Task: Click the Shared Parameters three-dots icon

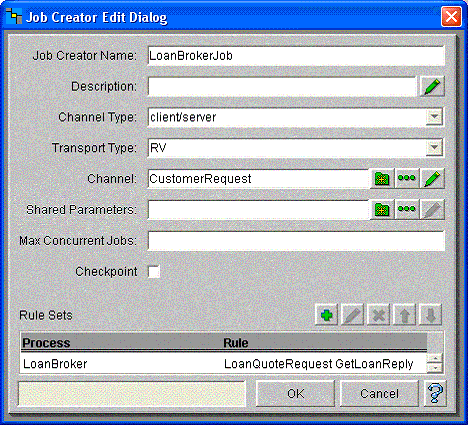Action: tap(407, 210)
